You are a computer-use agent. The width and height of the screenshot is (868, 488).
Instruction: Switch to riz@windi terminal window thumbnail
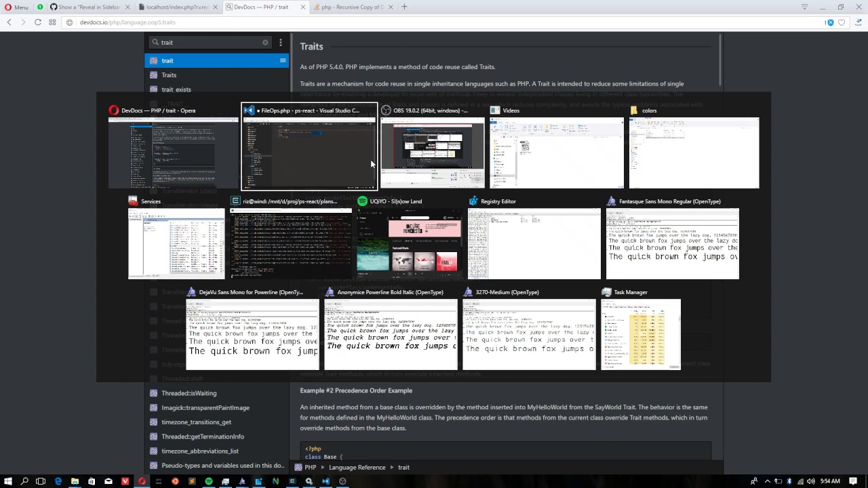(290, 237)
